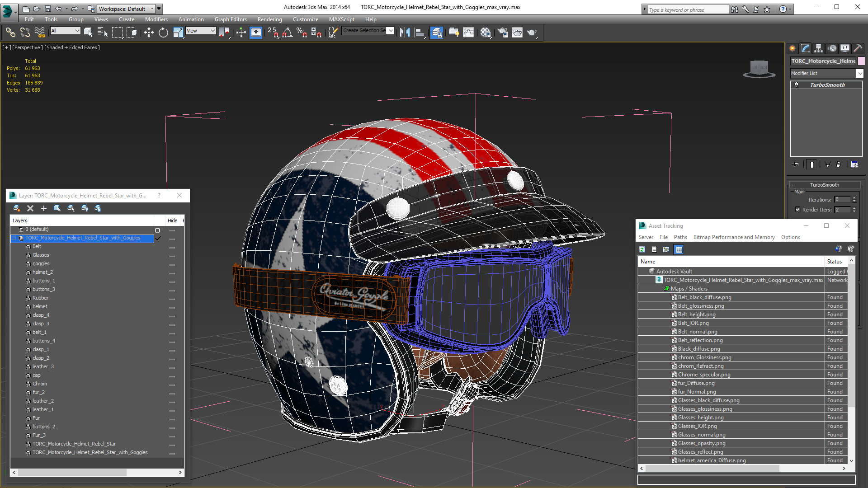The width and height of the screenshot is (868, 488).
Task: Toggle the Angle Snap tool
Action: [x=288, y=32]
